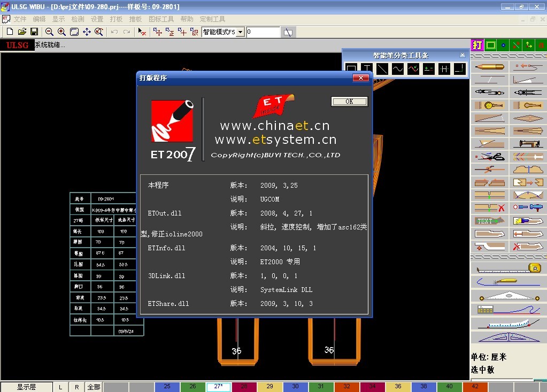
Task: Select the sewing machine tool
Action: coord(528,143)
